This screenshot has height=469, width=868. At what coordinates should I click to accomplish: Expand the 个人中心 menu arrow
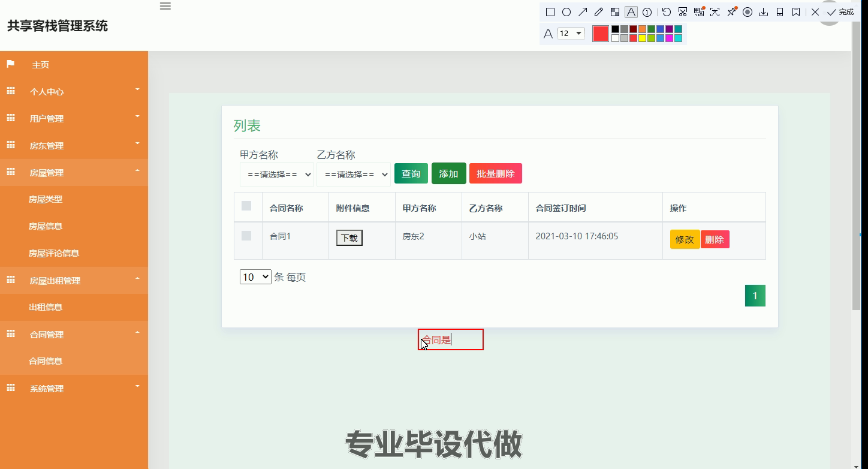[x=137, y=89]
